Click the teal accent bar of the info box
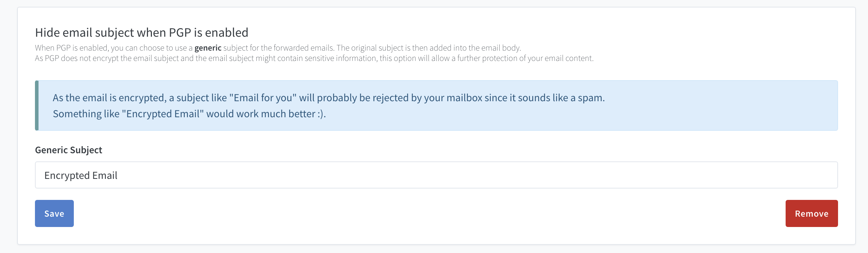Image resolution: width=868 pixels, height=253 pixels. [x=36, y=105]
